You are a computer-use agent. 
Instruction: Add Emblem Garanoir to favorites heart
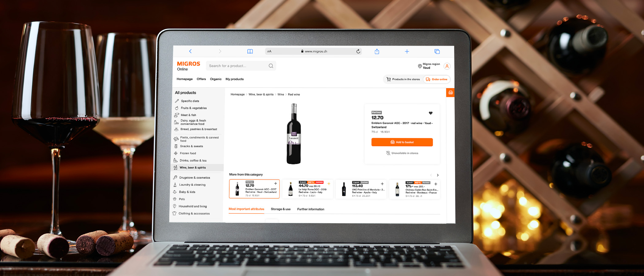coord(431,113)
